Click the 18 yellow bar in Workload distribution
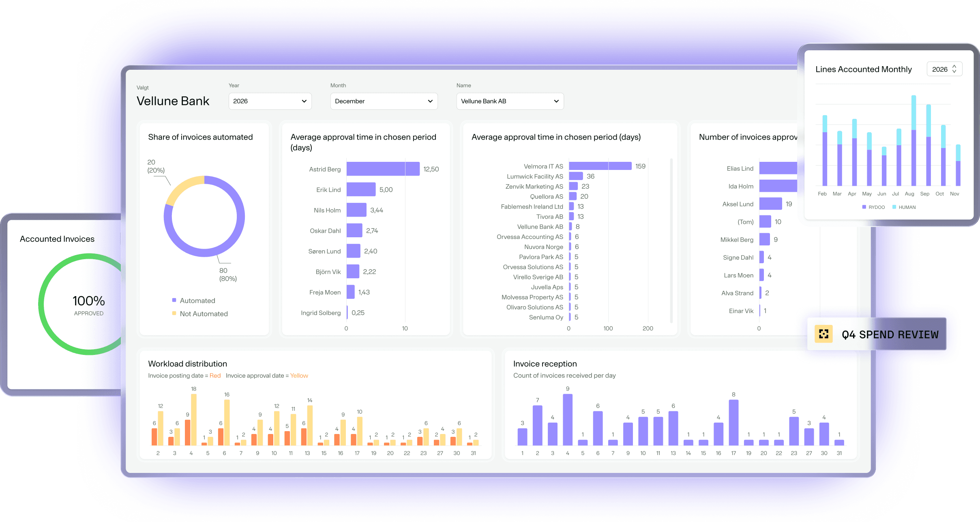Viewport: 980px width, 522px height. click(194, 419)
